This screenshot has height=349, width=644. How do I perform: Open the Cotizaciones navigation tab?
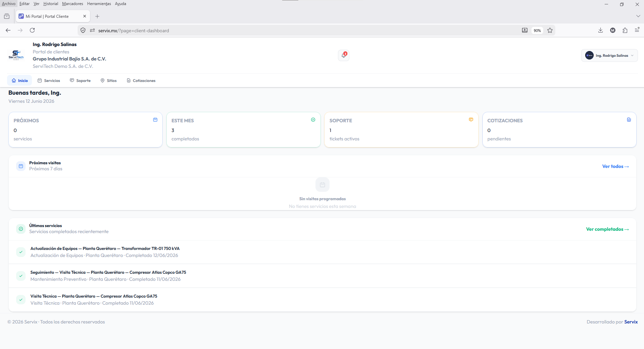click(141, 81)
